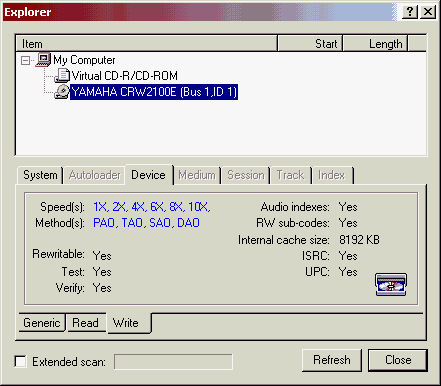
Task: Click the Virtual CD-R/CD-ROM drive icon
Action: [x=62, y=76]
